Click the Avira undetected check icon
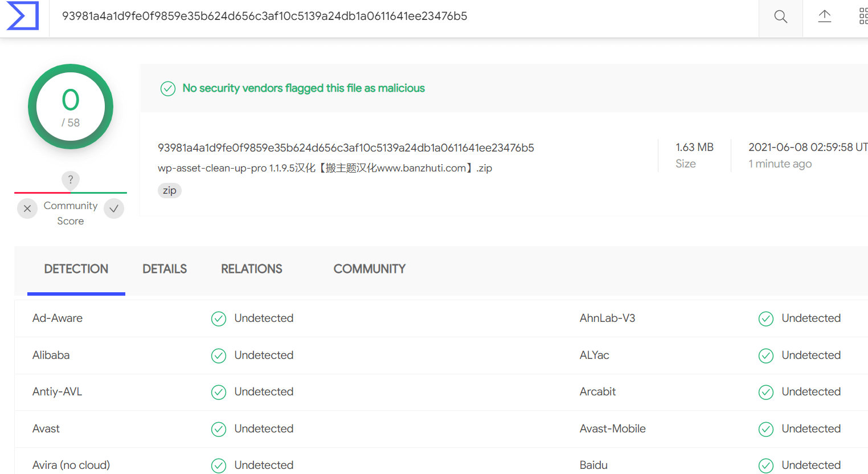 (219, 465)
